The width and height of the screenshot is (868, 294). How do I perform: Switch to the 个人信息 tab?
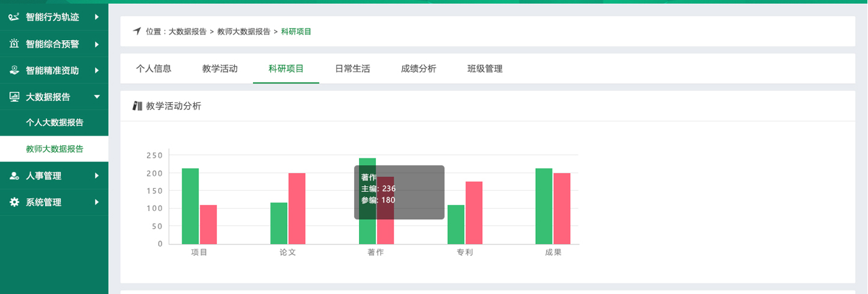click(x=153, y=69)
